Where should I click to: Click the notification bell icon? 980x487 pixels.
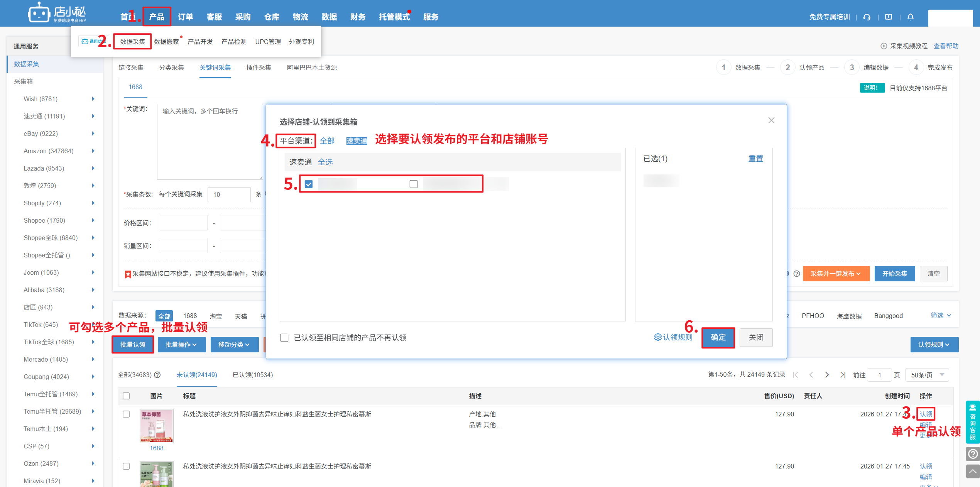[911, 17]
